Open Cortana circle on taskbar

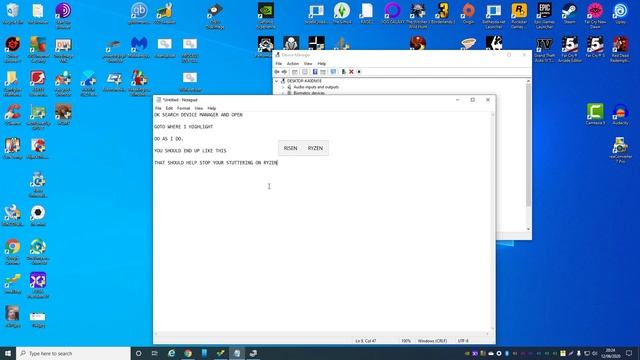click(x=138, y=353)
